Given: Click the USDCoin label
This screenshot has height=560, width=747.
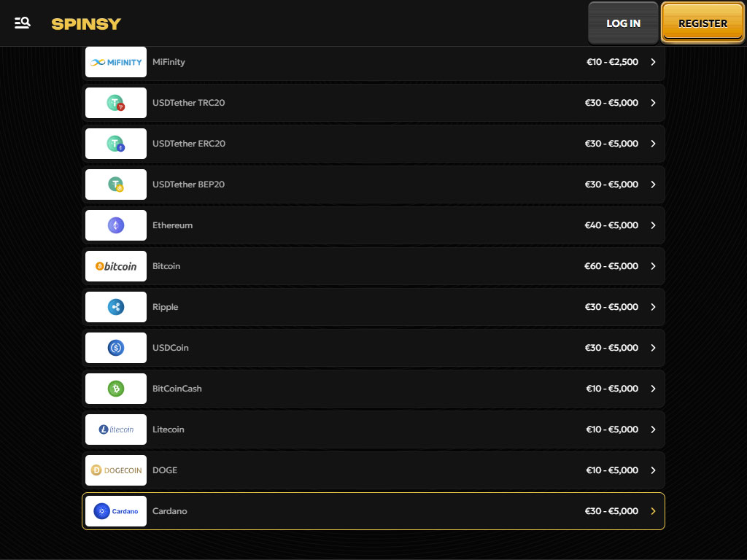Looking at the screenshot, I should (x=171, y=348).
